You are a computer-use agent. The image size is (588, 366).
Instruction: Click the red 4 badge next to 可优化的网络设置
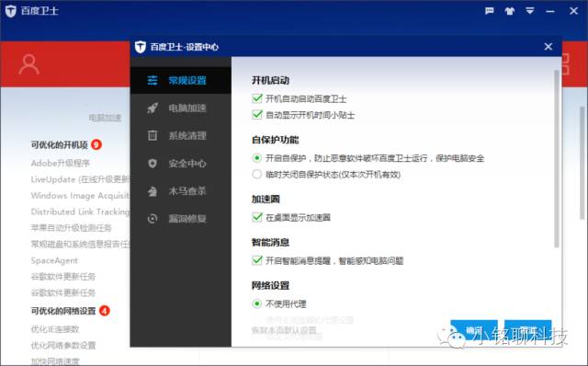[x=104, y=311]
